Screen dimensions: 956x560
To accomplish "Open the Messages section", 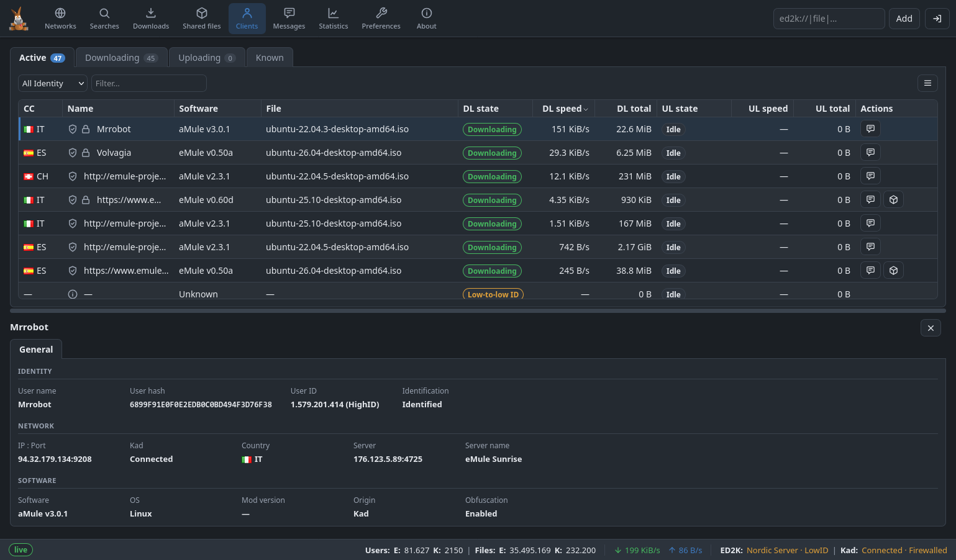I will [289, 19].
